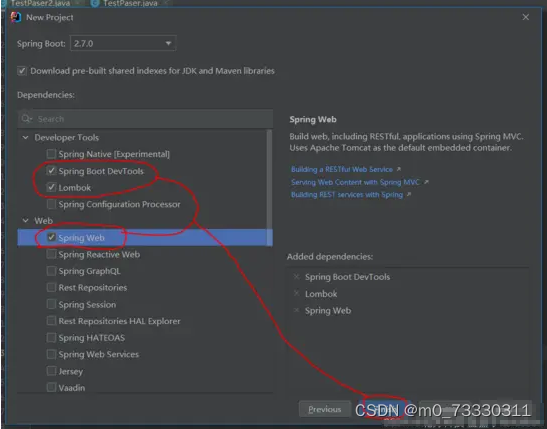Remove Lombok from added dependencies
This screenshot has height=429, width=547.
coord(297,294)
